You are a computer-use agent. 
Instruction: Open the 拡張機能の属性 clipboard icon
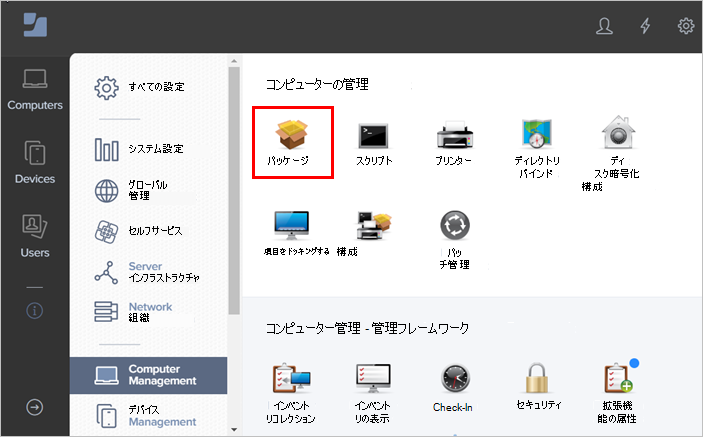click(618, 379)
